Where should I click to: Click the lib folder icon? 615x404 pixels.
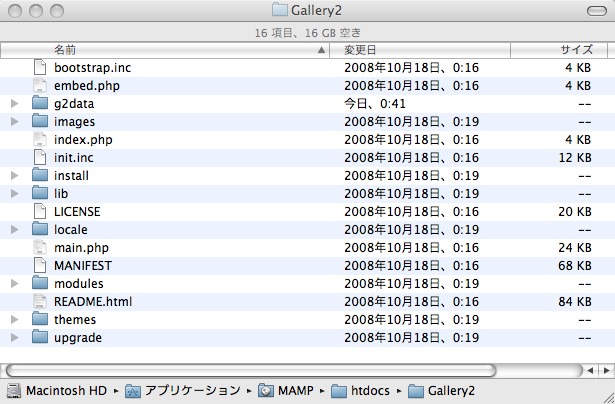click(40, 193)
